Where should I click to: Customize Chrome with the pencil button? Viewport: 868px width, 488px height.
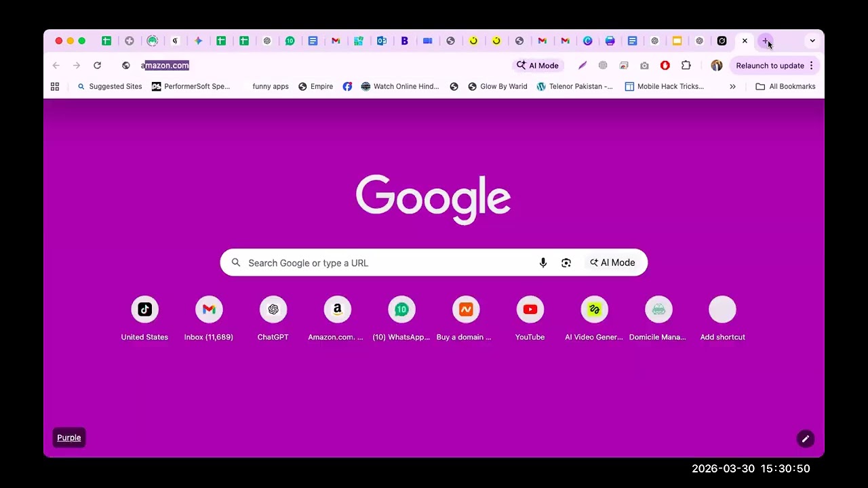coord(805,439)
